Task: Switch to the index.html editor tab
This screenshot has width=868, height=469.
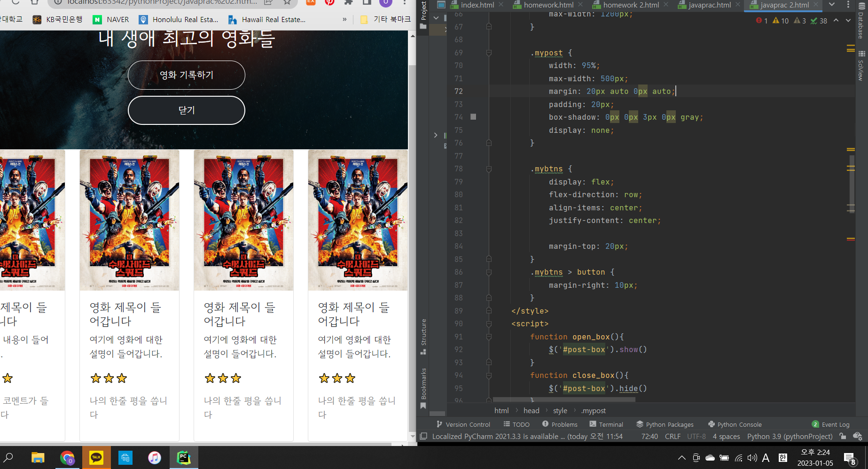Action: click(477, 5)
